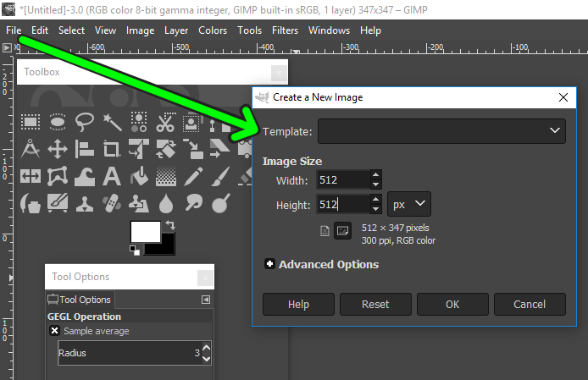Select the Fuzzy Select magic wand tool

pyautogui.click(x=112, y=122)
